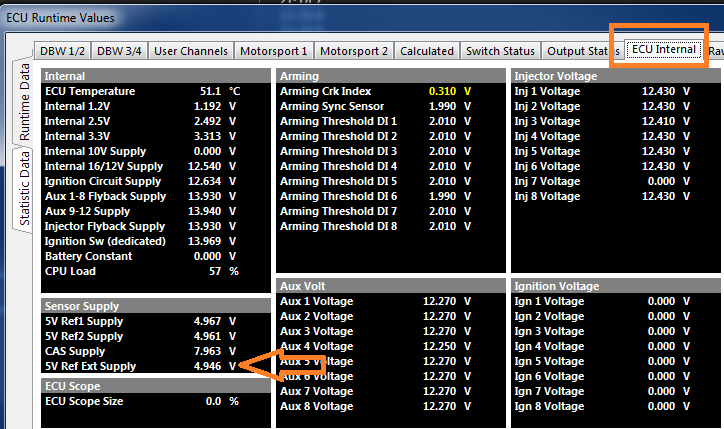Screen dimensions: 724x429
Task: Select the CPU Load row
Action: point(156,271)
